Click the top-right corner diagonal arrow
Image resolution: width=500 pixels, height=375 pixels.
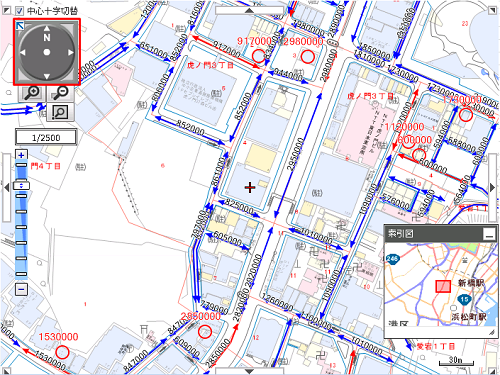[x=492, y=10]
